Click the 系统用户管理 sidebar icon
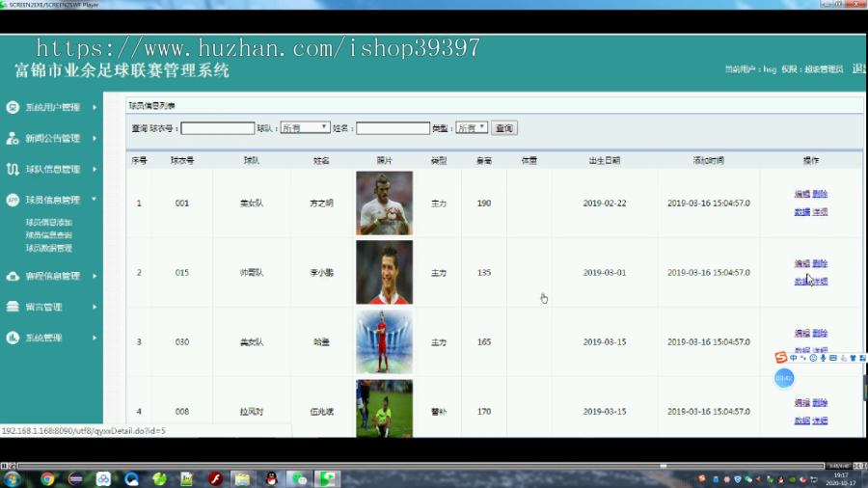868x488 pixels. [x=13, y=107]
